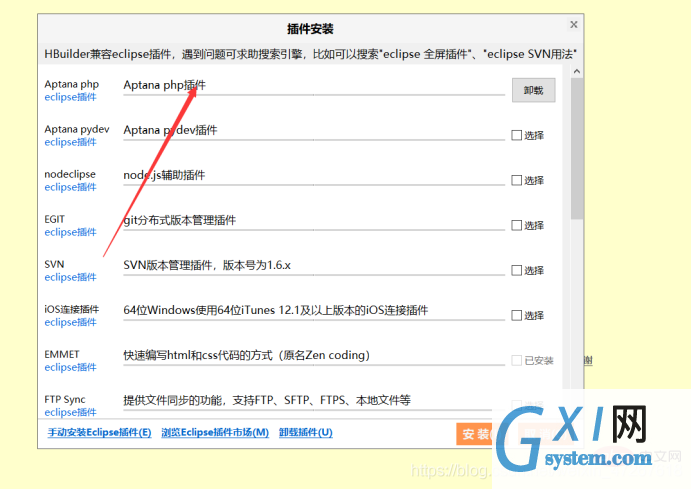Click Aptana php plugin name label
This screenshot has width=692, height=489.
[71, 84]
